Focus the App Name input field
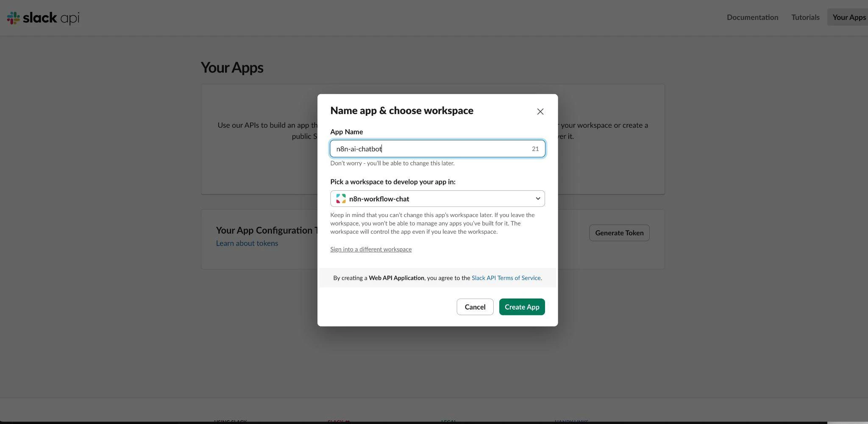The image size is (868, 424). click(437, 149)
